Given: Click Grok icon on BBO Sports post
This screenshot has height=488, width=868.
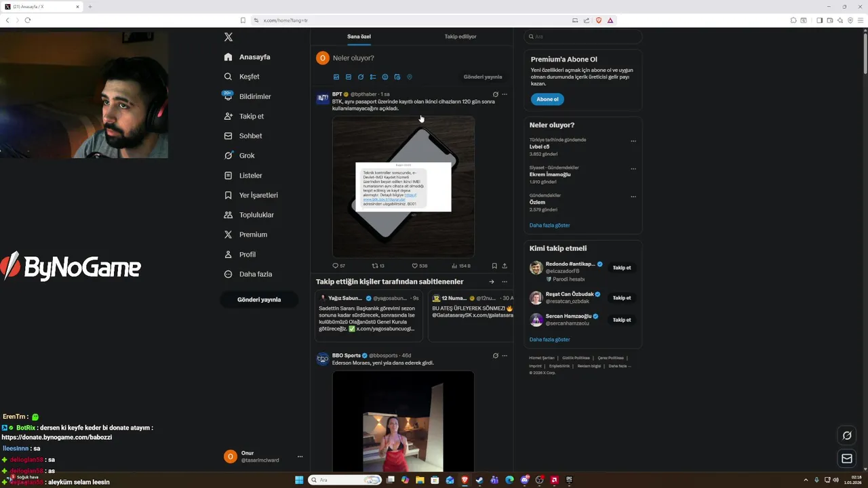Looking at the screenshot, I should coord(495,355).
